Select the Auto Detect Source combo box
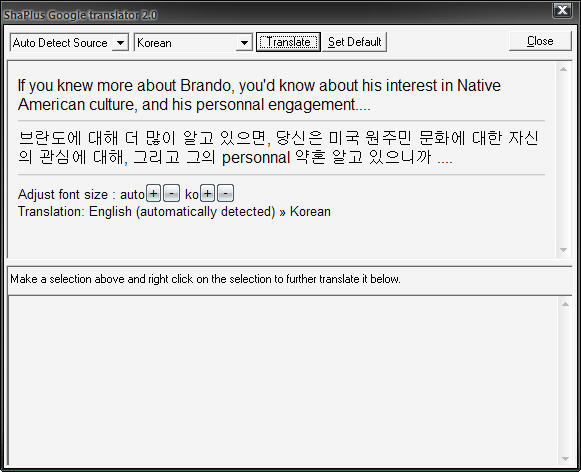This screenshot has width=581, height=472. tap(69, 43)
